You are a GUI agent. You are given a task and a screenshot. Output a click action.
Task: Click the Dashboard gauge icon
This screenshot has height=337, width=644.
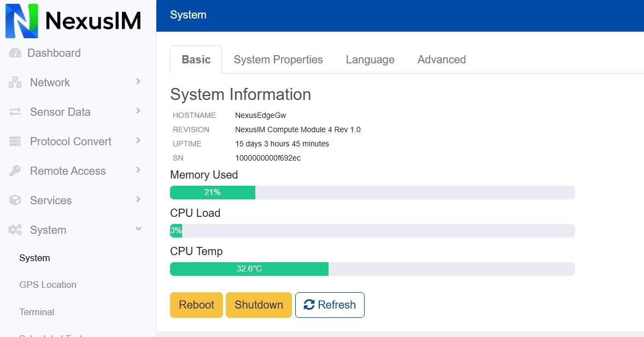click(15, 53)
